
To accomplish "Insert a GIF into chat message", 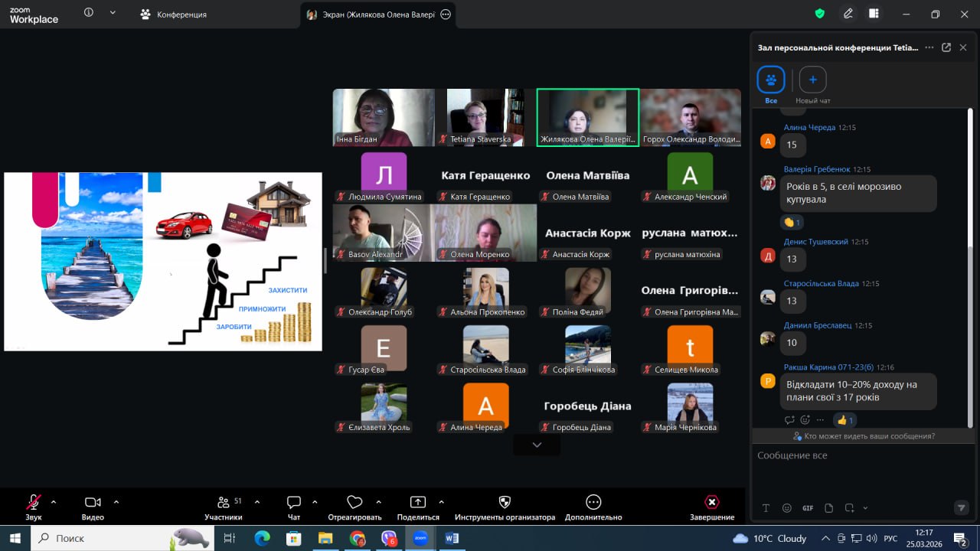I will (808, 508).
